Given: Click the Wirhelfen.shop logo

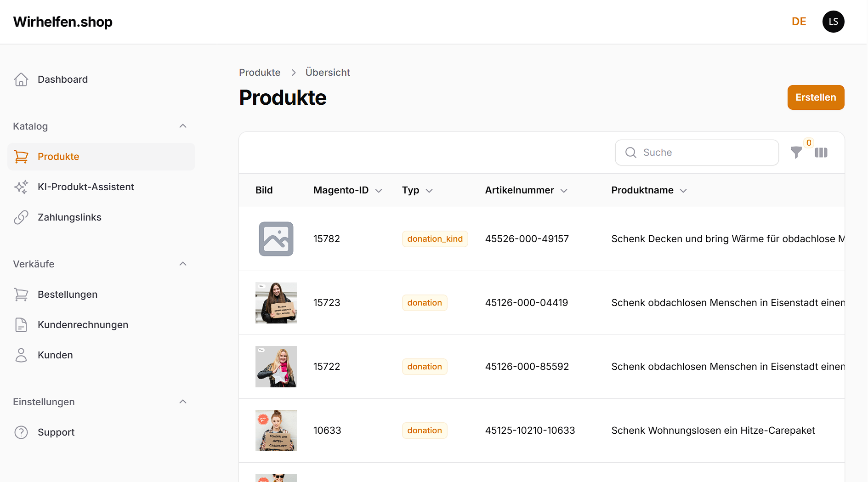Looking at the screenshot, I should pyautogui.click(x=63, y=22).
